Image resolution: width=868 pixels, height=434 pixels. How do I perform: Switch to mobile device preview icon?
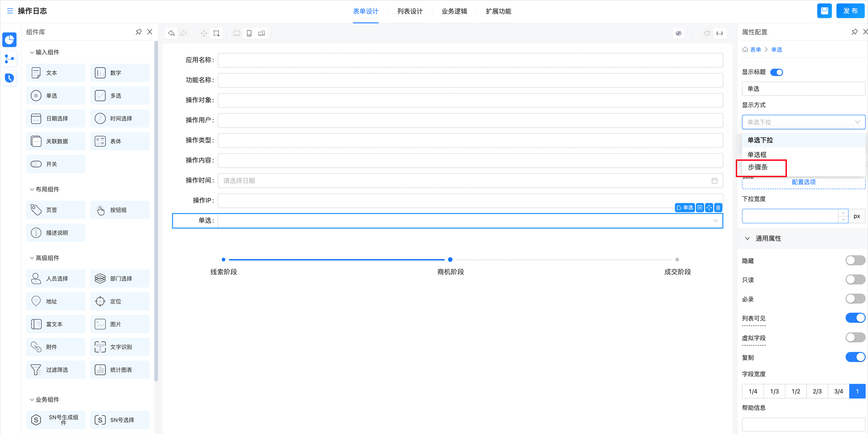(249, 33)
